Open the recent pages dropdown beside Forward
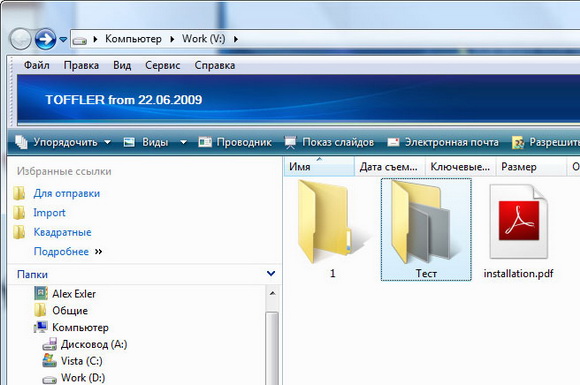This screenshot has height=385, width=580. tap(63, 39)
